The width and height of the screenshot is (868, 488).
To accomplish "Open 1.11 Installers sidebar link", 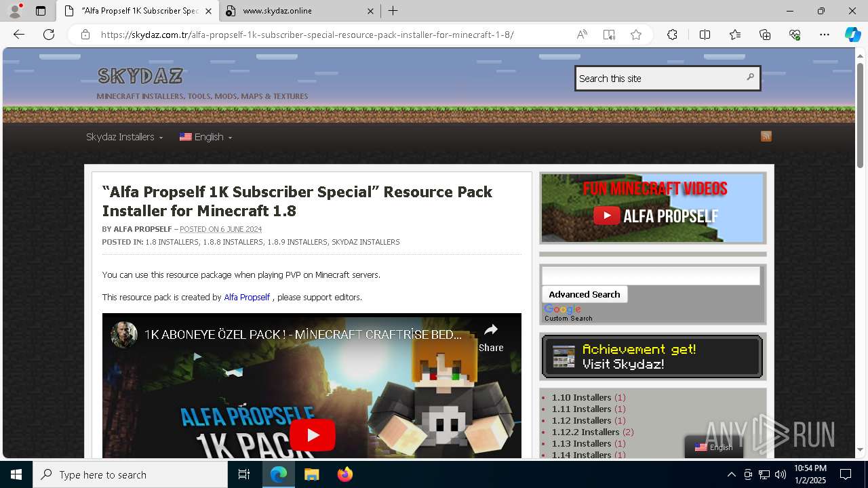I will 581,409.
